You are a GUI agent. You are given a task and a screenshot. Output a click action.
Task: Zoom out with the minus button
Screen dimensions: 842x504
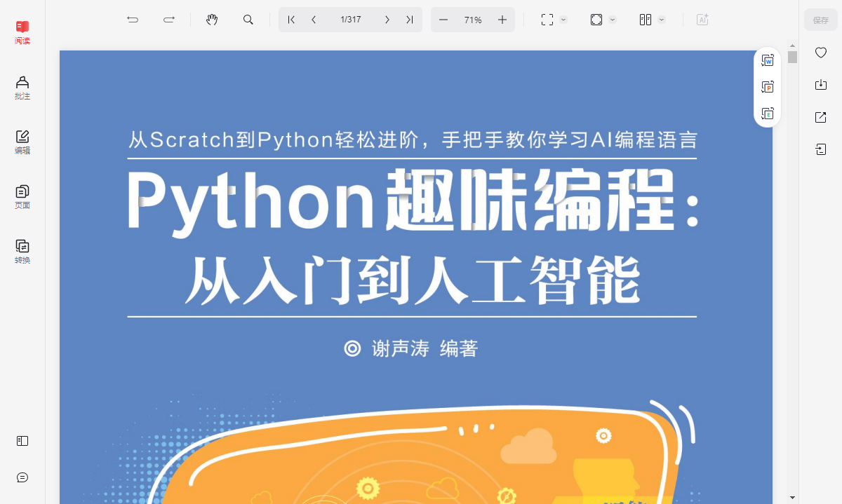(x=443, y=20)
